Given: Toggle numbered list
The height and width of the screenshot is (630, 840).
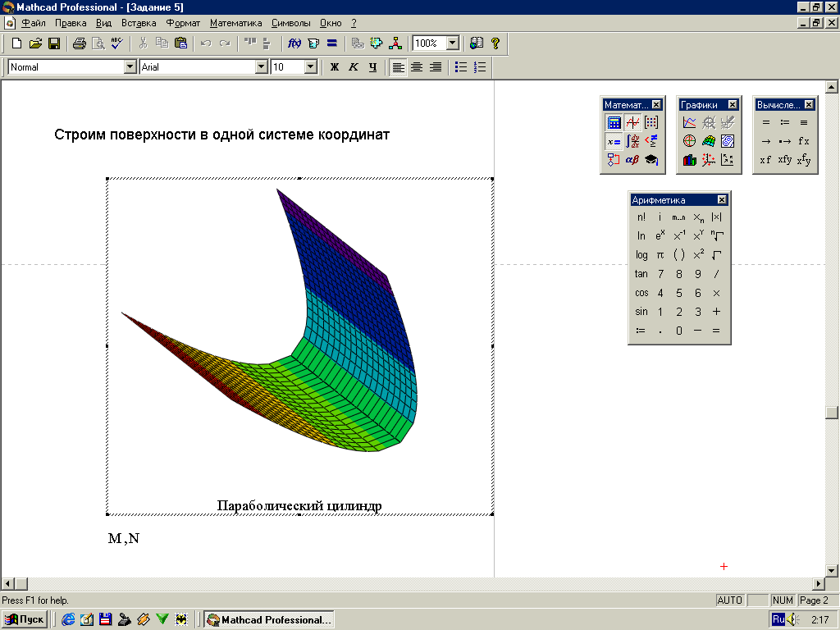Looking at the screenshot, I should (x=480, y=67).
